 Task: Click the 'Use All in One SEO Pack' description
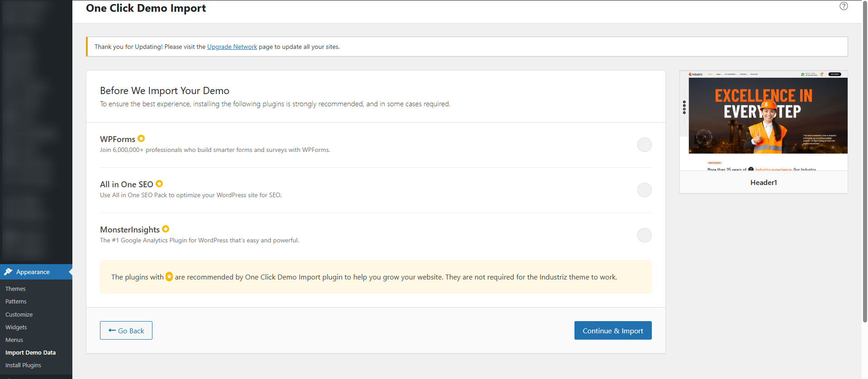[191, 195]
